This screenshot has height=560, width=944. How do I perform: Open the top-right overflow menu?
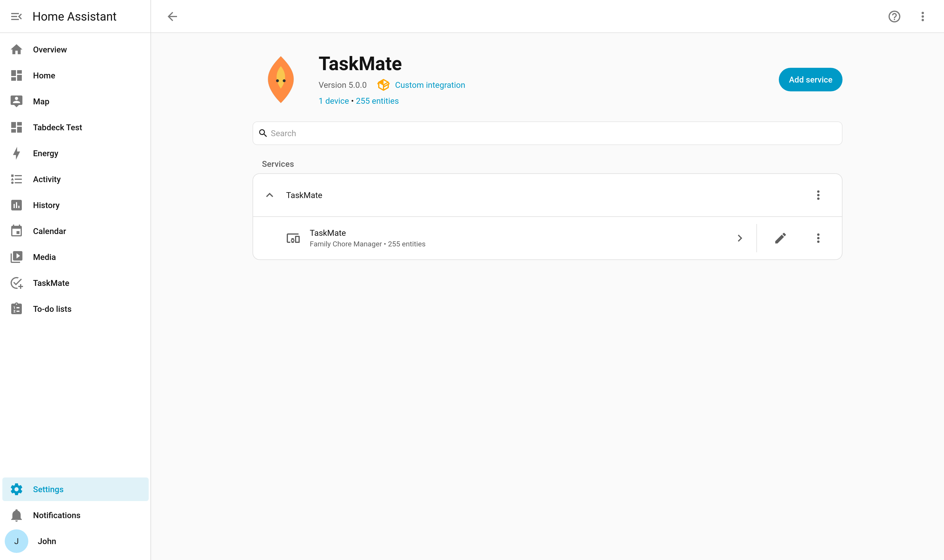coord(922,16)
